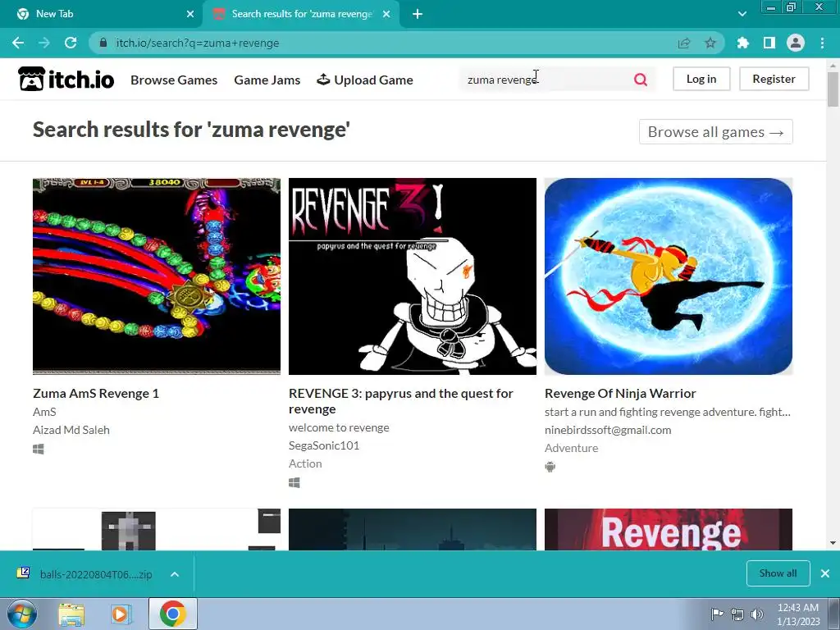Expand the balls zip download options
Screen dimensions: 840x630
[x=175, y=574]
